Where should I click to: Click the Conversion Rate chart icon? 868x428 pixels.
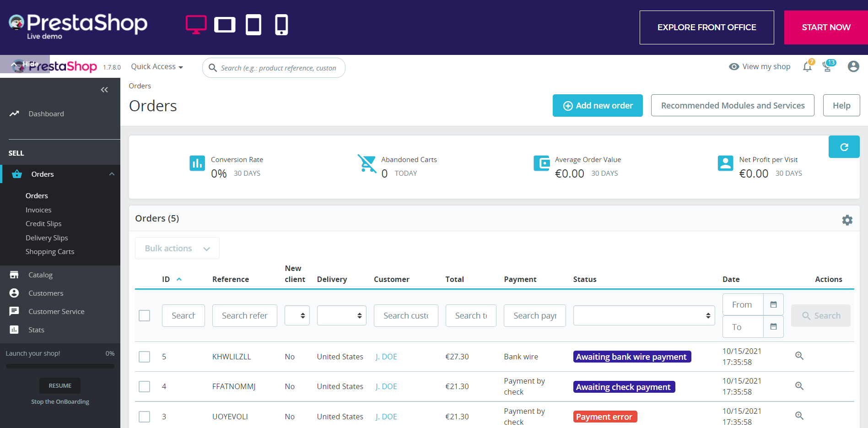click(197, 163)
